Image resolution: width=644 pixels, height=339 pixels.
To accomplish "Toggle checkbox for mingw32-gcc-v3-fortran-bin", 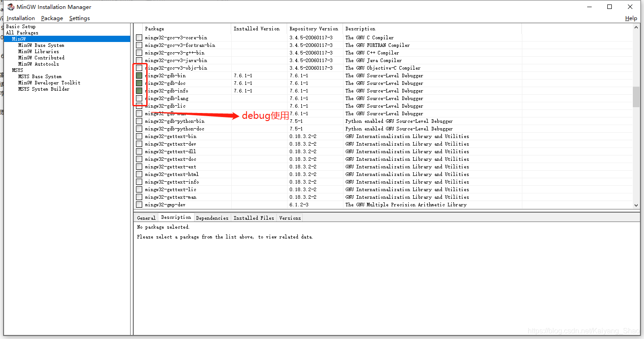I will tap(139, 45).
